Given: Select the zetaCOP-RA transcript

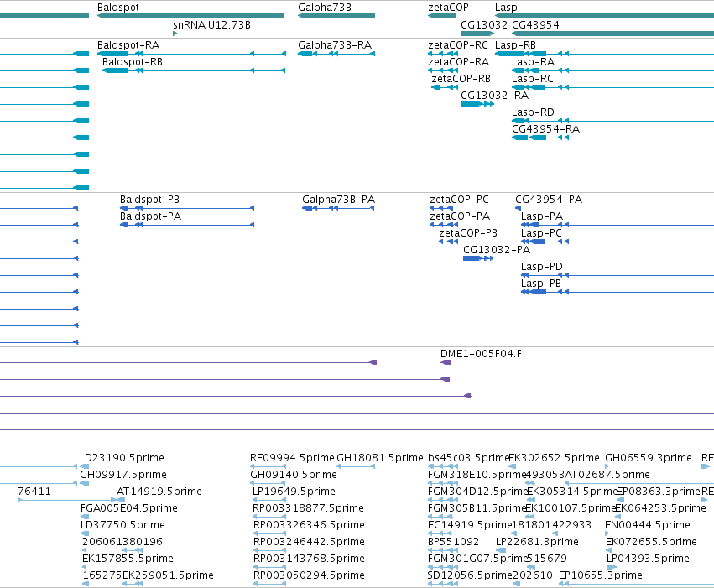Looking at the screenshot, I should 443,70.
